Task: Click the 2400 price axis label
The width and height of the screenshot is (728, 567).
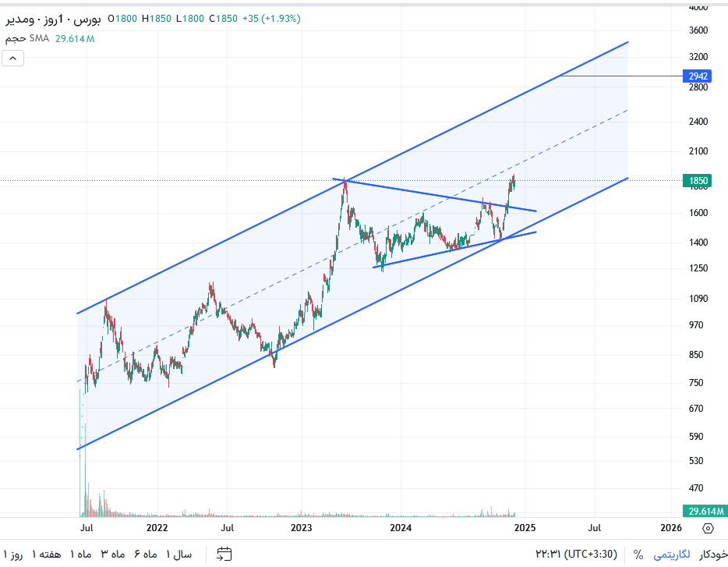Action: click(x=698, y=122)
